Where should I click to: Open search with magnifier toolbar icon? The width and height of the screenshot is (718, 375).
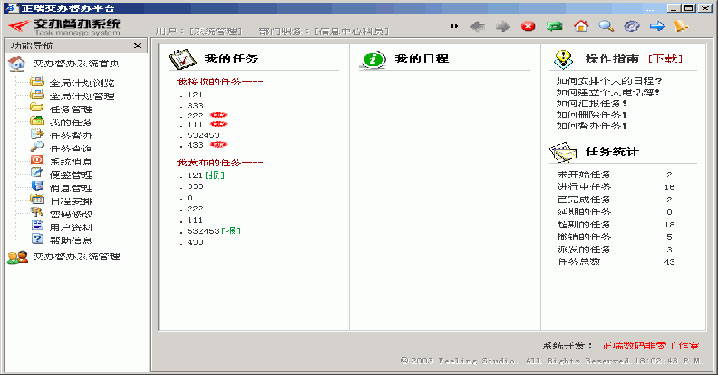click(606, 26)
